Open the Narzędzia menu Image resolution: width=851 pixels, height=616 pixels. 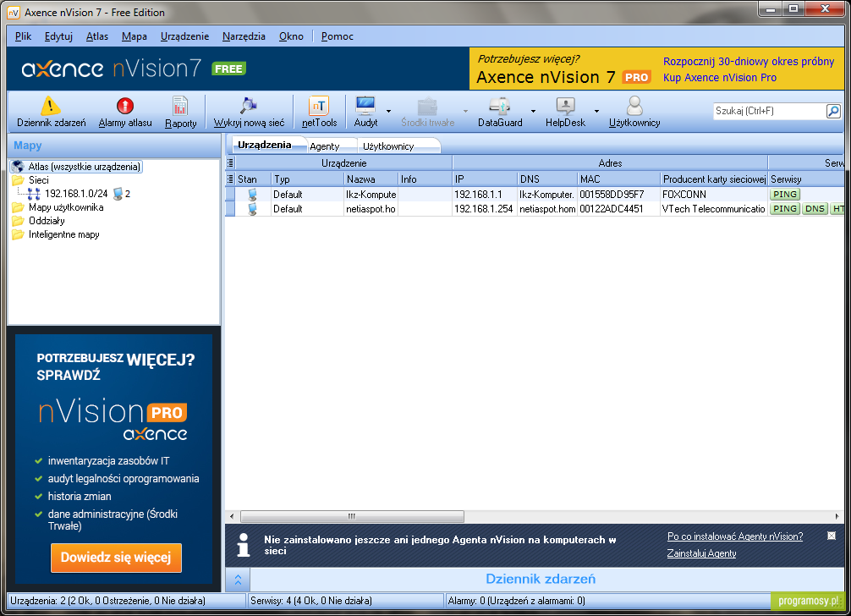tap(244, 36)
